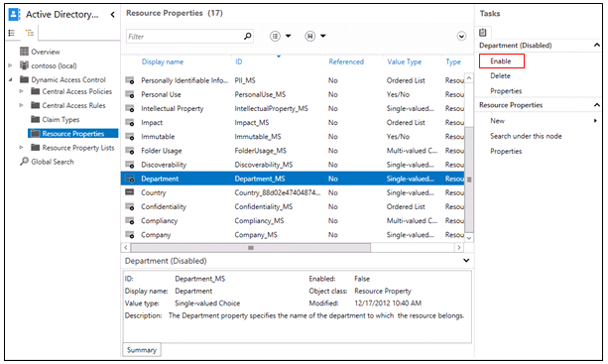The width and height of the screenshot is (608, 364).
Task: Click the Personally Identifiable Info row icon
Action: click(130, 80)
